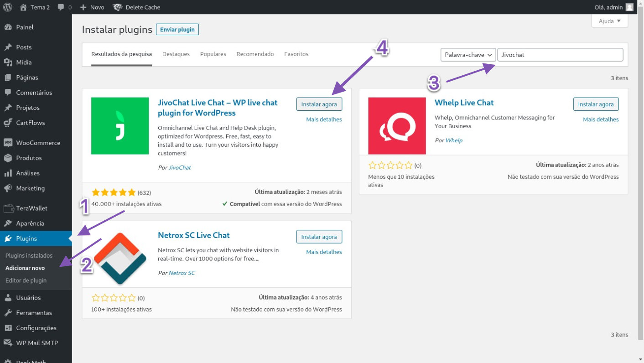Viewport: 644px width, 363px height.
Task: Open Painel dashboard icon in sidebar
Action: (x=8, y=27)
